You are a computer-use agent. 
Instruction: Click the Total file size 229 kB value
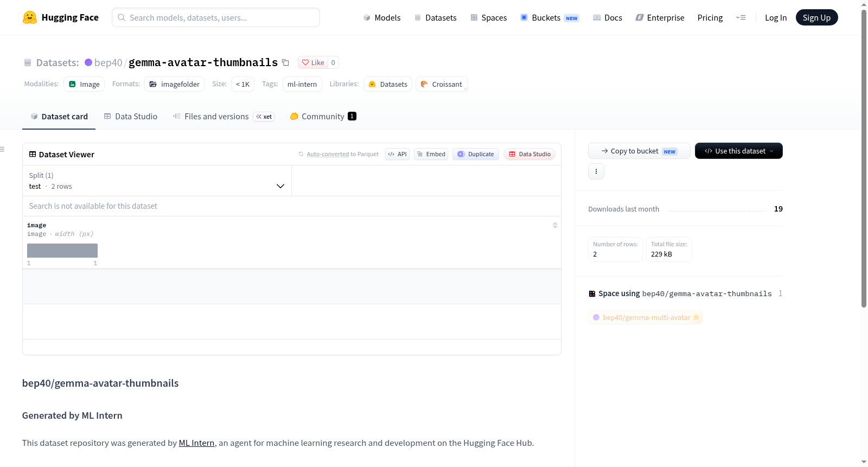point(661,254)
